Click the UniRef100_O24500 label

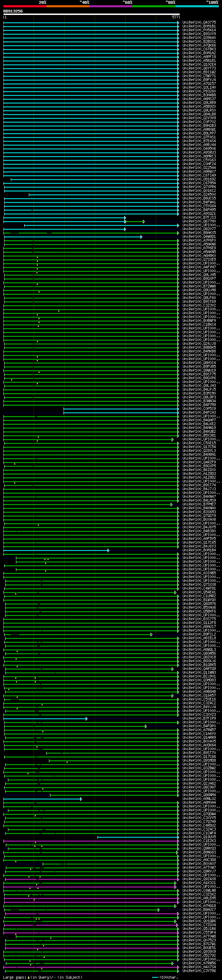coord(199,195)
